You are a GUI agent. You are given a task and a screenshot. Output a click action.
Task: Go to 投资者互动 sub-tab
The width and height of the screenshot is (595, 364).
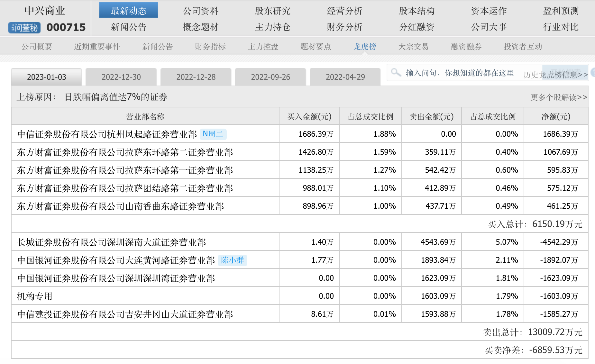(x=523, y=47)
